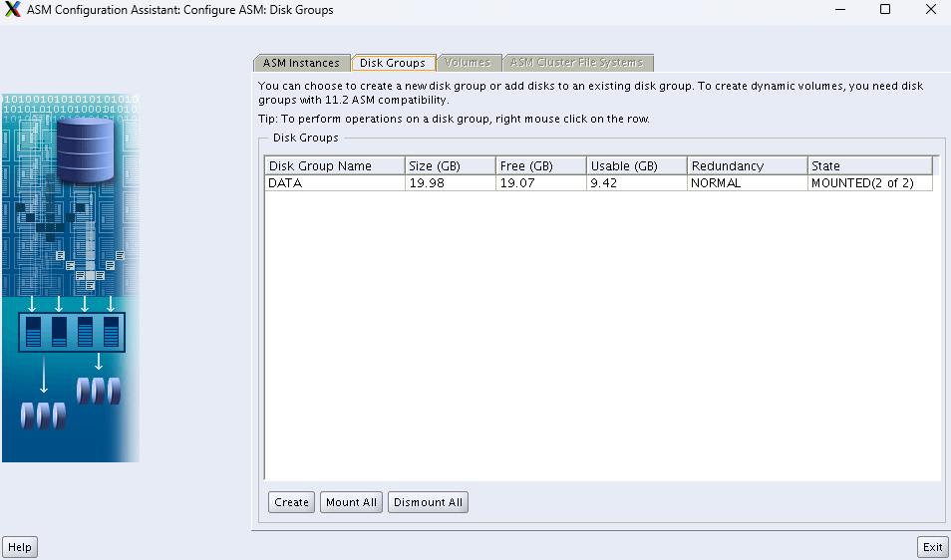Open Help
This screenshot has width=951, height=560.
click(20, 547)
